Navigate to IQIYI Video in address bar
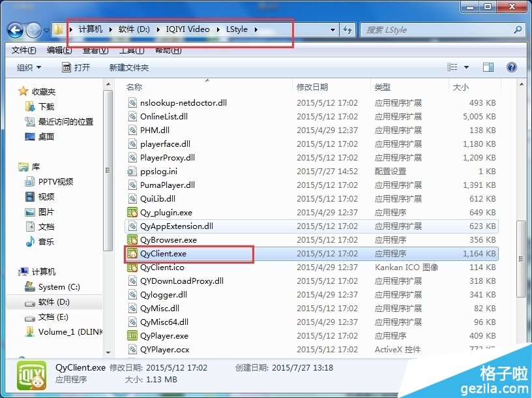 tap(188, 29)
